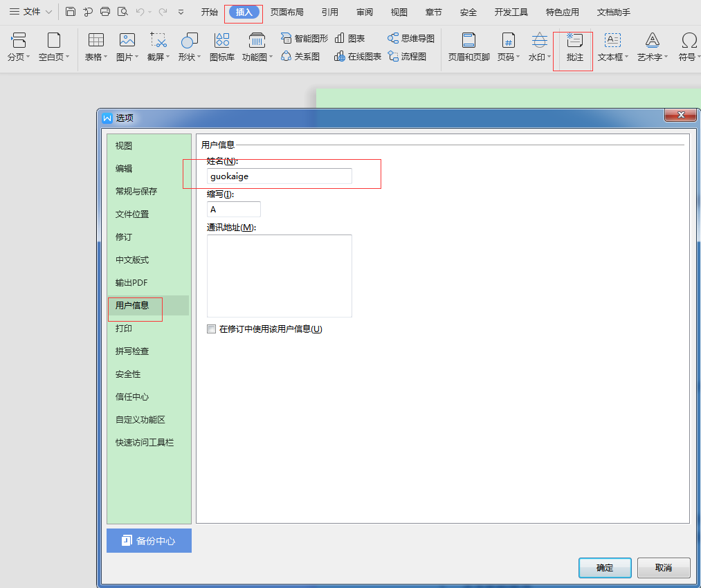Expand the 文件 menu dropdown arrow

point(48,12)
